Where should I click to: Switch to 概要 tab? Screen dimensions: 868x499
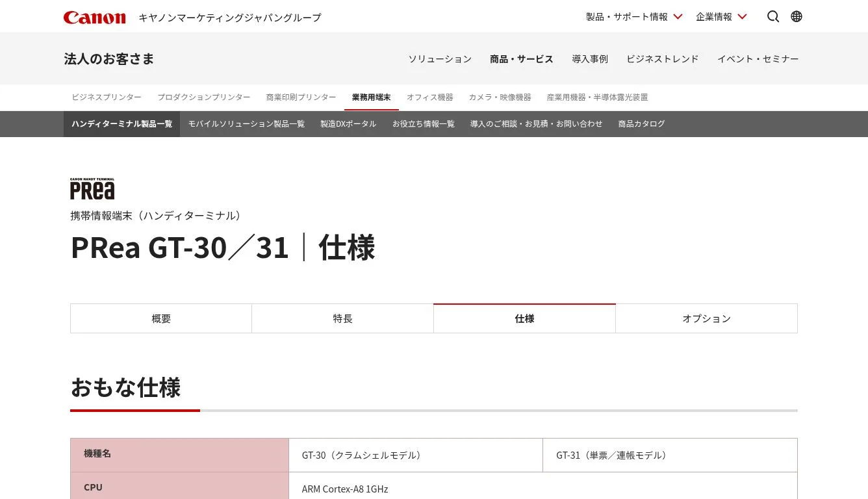(x=161, y=318)
